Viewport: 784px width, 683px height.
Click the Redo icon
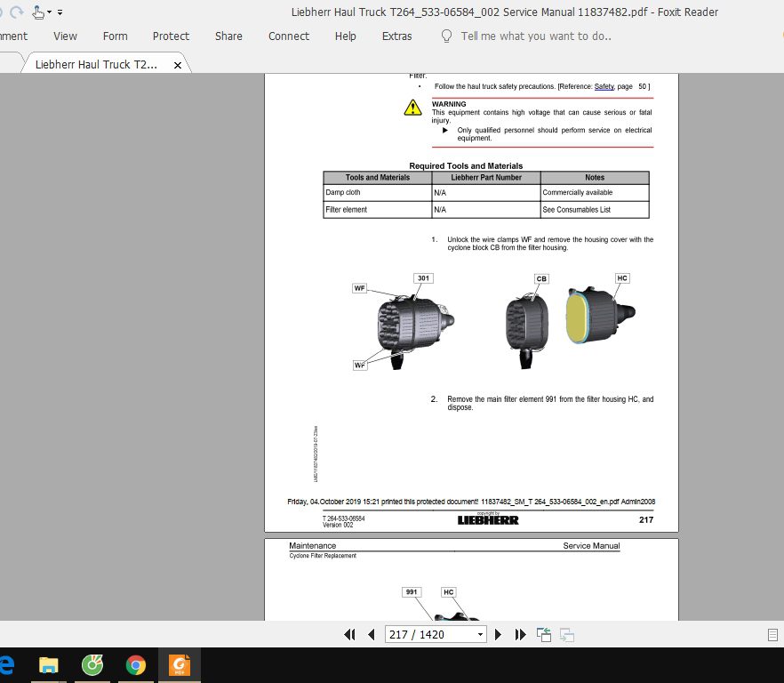16,12
